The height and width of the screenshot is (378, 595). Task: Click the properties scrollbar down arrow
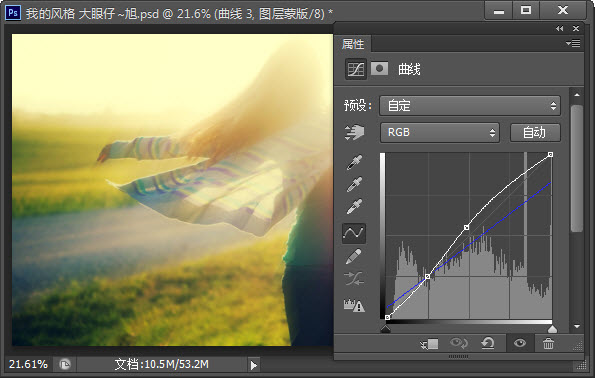tap(577, 326)
